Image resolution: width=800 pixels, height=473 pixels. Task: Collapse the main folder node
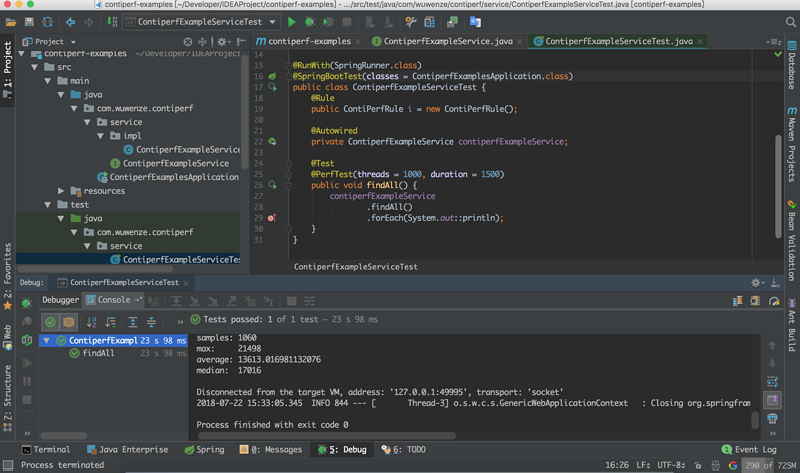click(47, 81)
